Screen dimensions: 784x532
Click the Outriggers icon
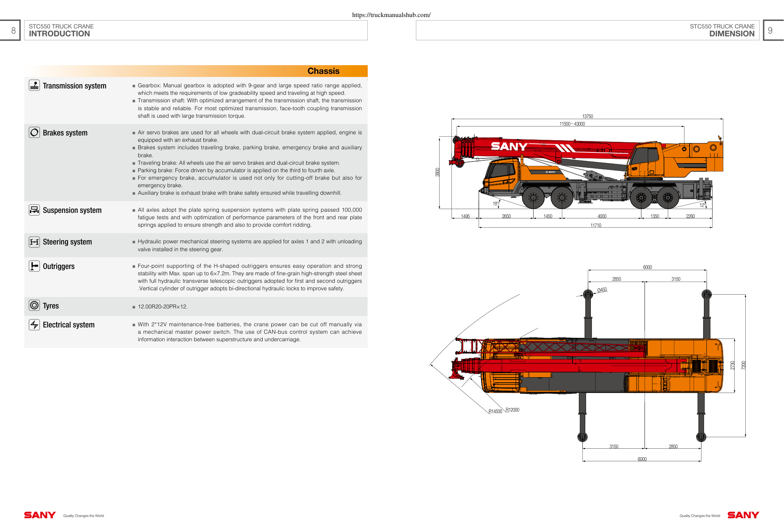click(34, 266)
